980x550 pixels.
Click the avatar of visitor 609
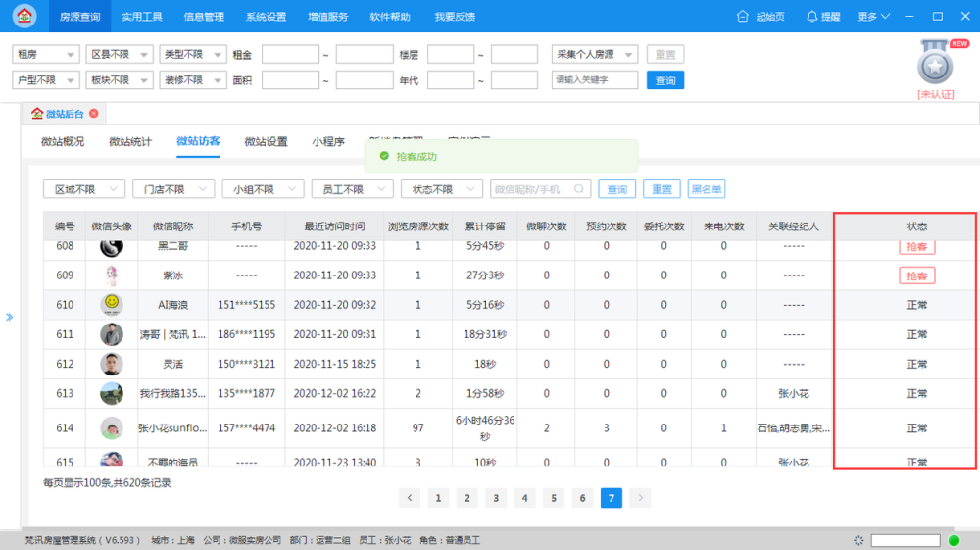(112, 275)
